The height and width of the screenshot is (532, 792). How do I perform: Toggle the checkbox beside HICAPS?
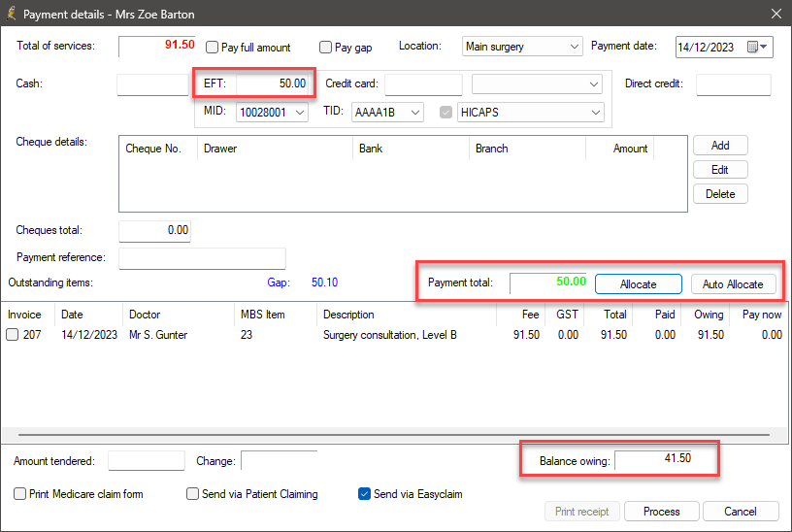[445, 113]
